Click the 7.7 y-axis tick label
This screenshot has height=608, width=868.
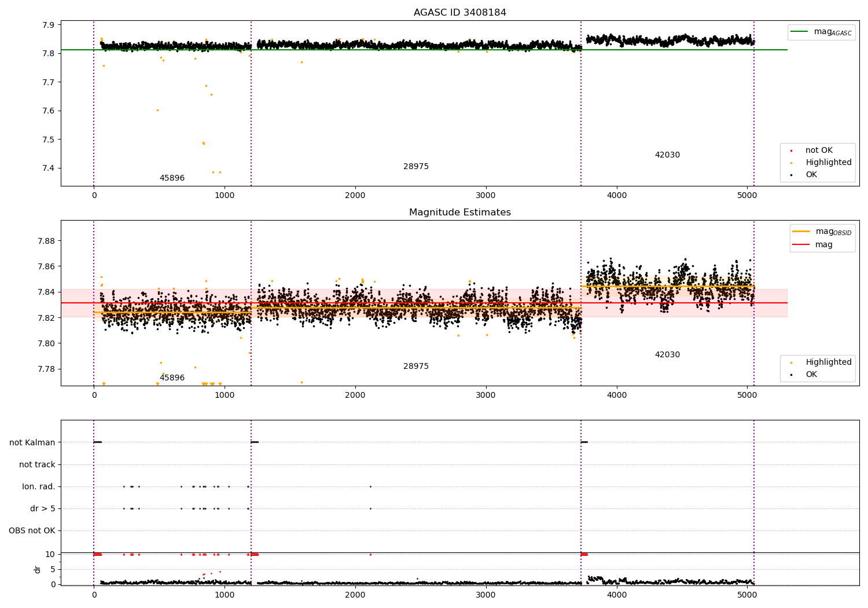pos(48,82)
